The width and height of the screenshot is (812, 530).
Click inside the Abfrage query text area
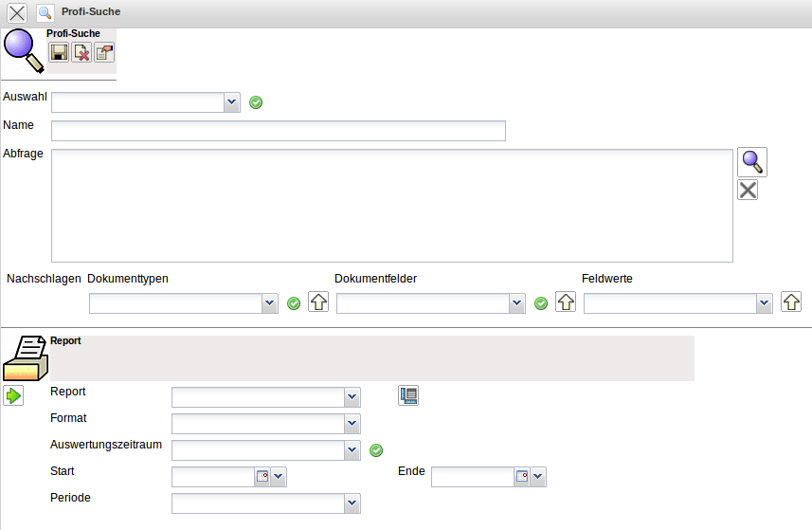[x=391, y=205]
